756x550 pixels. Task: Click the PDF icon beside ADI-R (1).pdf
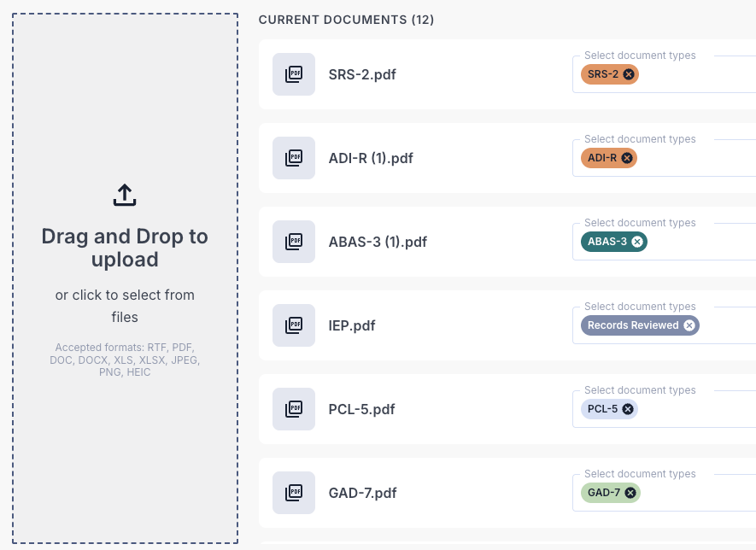[293, 158]
